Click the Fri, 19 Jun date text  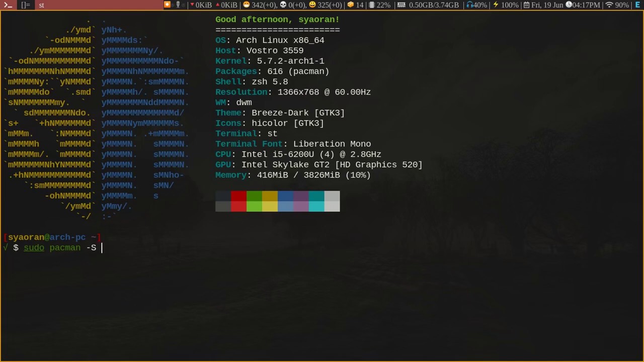(x=547, y=5)
